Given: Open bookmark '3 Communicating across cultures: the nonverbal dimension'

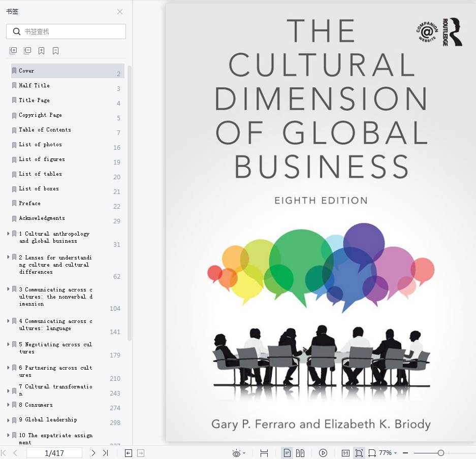Looking at the screenshot, I should pos(56,297).
